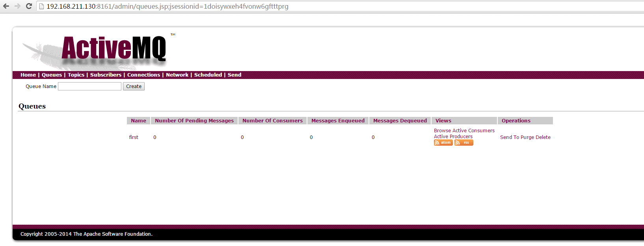Click the pending messages value 0

coord(155,137)
